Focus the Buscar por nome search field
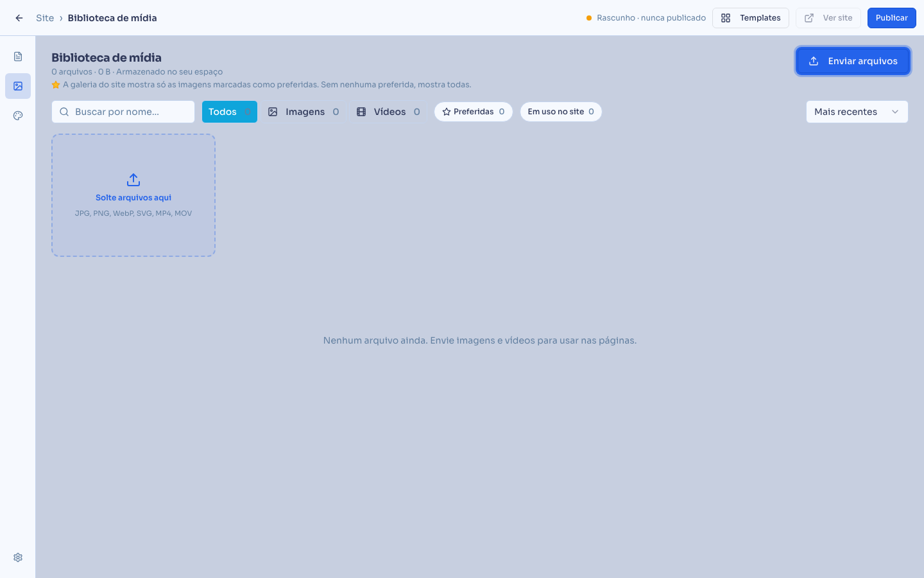Image resolution: width=924 pixels, height=578 pixels. click(x=123, y=112)
